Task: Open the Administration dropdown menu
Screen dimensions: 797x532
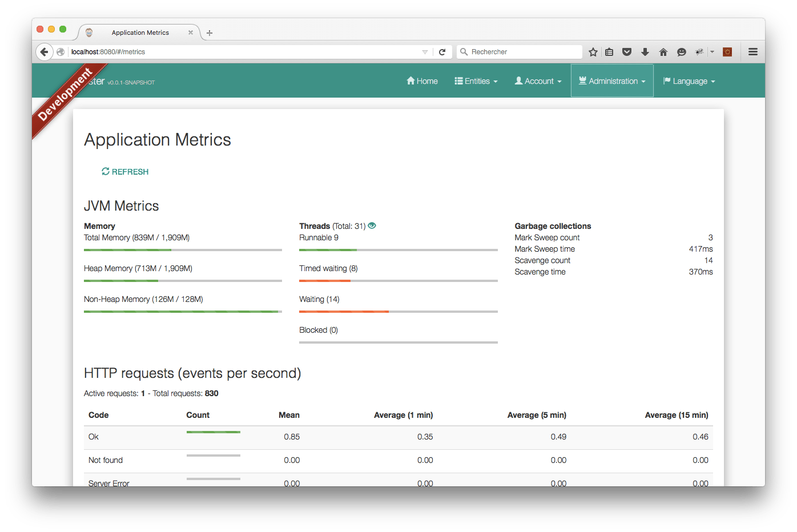Action: point(612,80)
